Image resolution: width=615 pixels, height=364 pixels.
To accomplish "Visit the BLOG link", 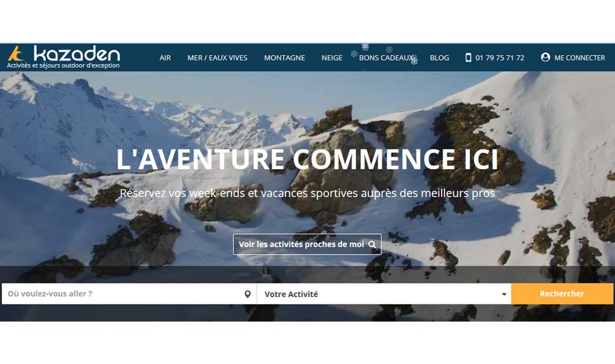I will (439, 58).
